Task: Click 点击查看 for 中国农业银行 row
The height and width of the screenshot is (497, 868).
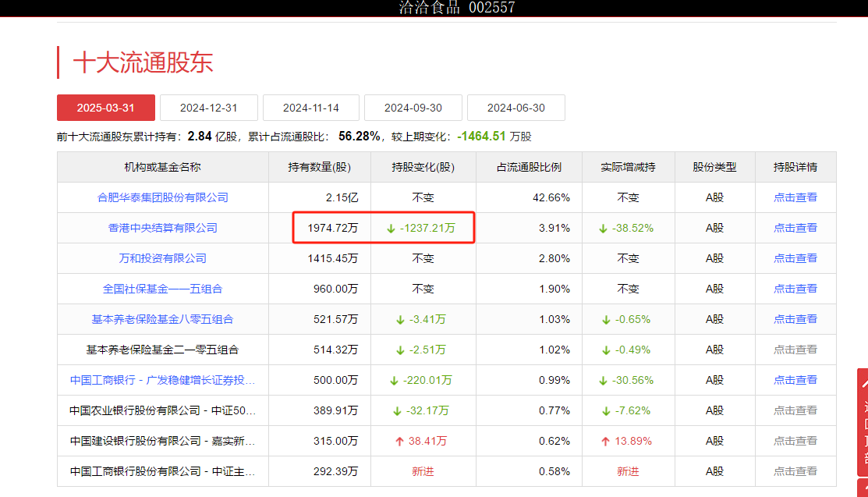Action: 795,410
